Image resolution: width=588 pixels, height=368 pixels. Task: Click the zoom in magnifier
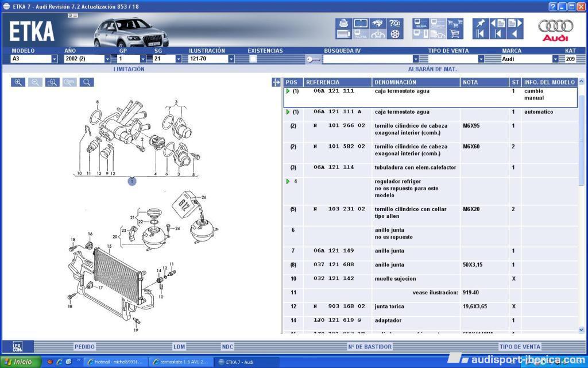tap(18, 82)
